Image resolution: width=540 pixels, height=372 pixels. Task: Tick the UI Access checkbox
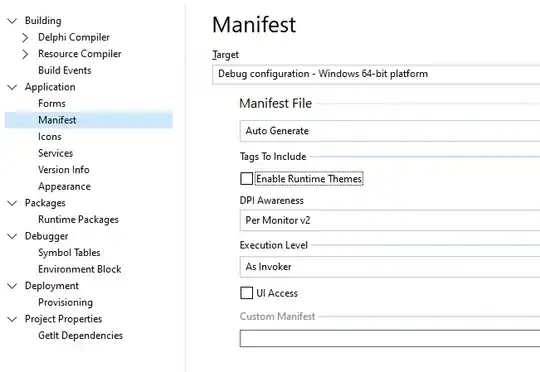click(247, 293)
